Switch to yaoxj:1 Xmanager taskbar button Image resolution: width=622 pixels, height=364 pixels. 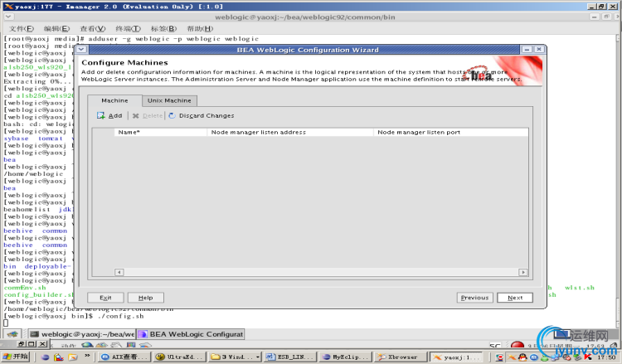tap(456, 357)
